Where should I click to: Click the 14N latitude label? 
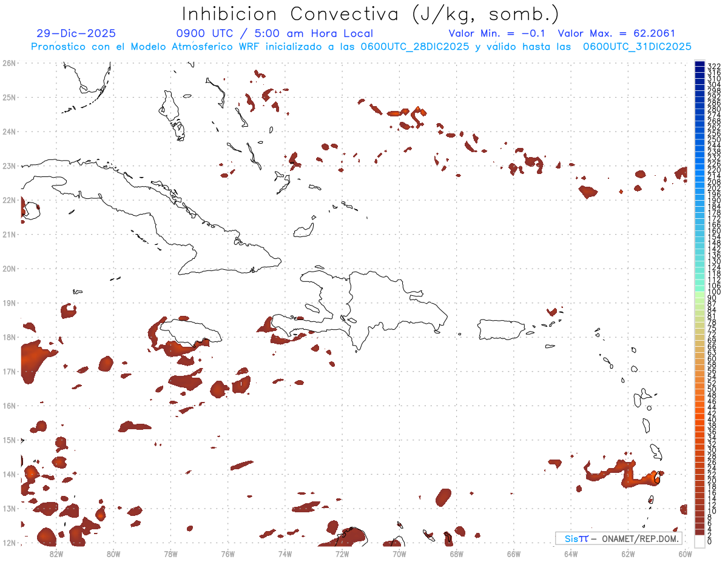[x=9, y=474]
